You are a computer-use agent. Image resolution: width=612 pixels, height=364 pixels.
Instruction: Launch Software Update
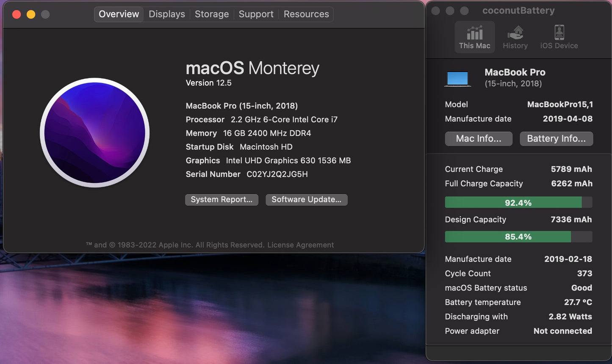click(x=306, y=199)
